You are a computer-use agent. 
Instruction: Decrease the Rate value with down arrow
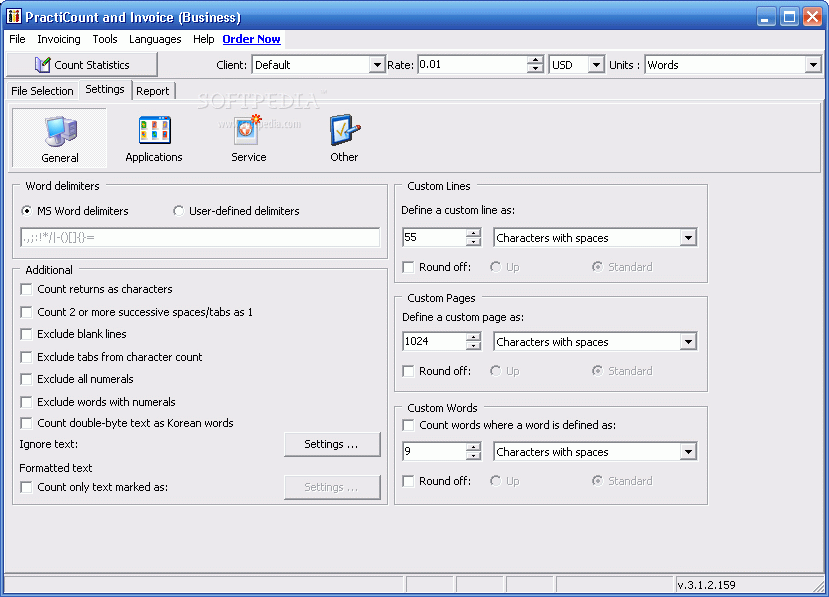535,69
